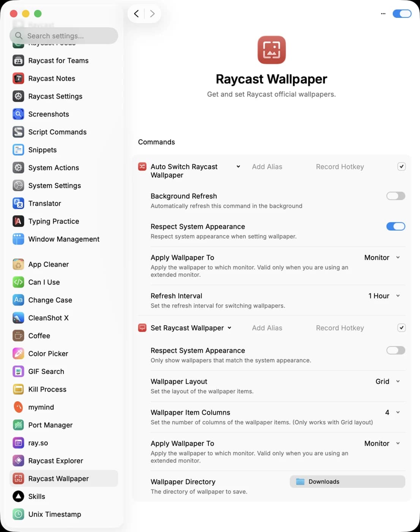The width and height of the screenshot is (420, 532).
Task: Uncheck the Set Raycast Wallpaper command checkbox
Action: pos(401,328)
